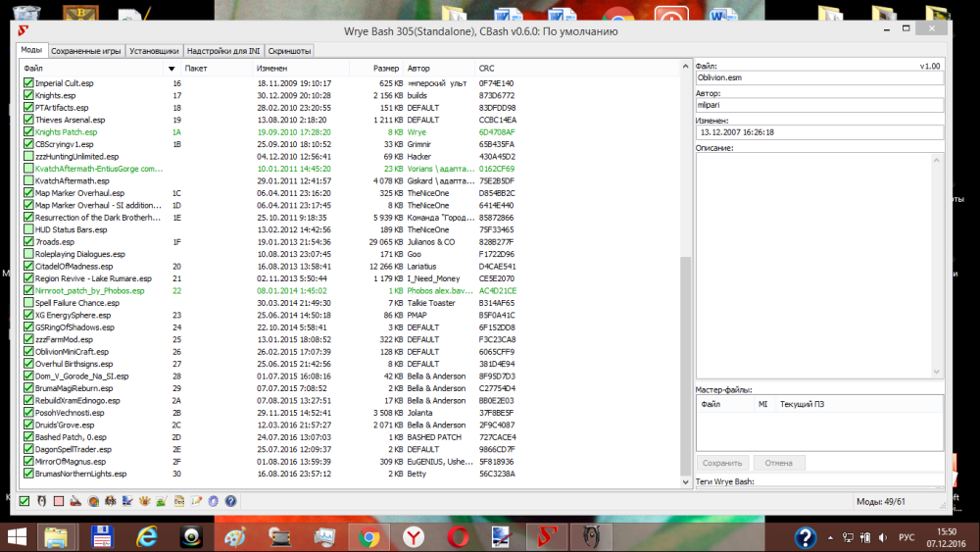Uncheck Bashed Patch, 0.esp

28,437
